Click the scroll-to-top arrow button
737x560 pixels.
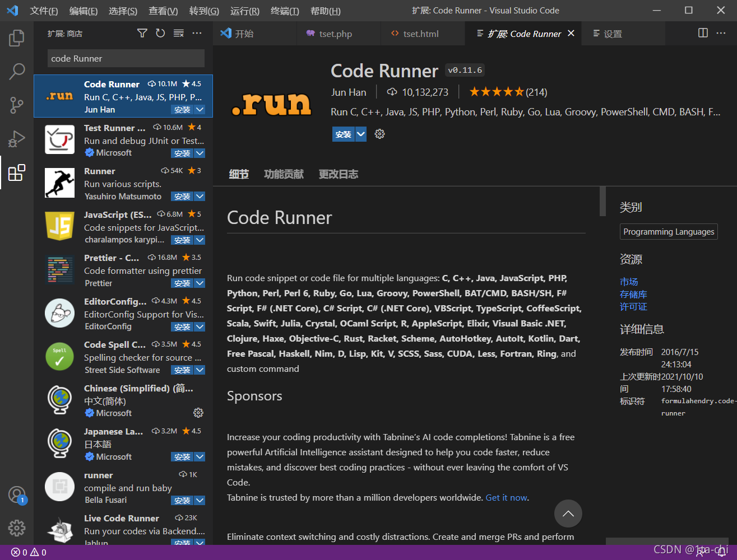[568, 514]
